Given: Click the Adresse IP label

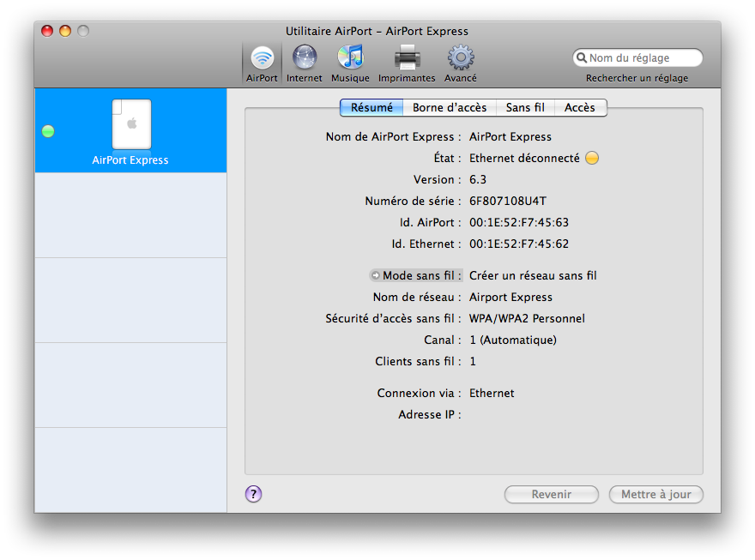Looking at the screenshot, I should 429,414.
